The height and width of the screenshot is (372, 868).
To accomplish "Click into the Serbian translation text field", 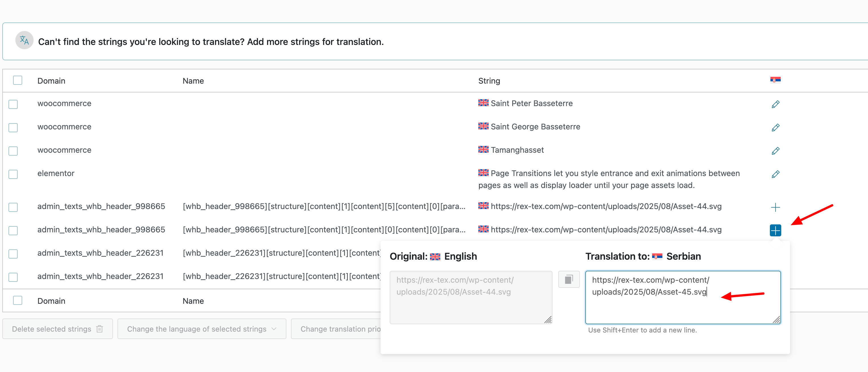I will [x=683, y=303].
